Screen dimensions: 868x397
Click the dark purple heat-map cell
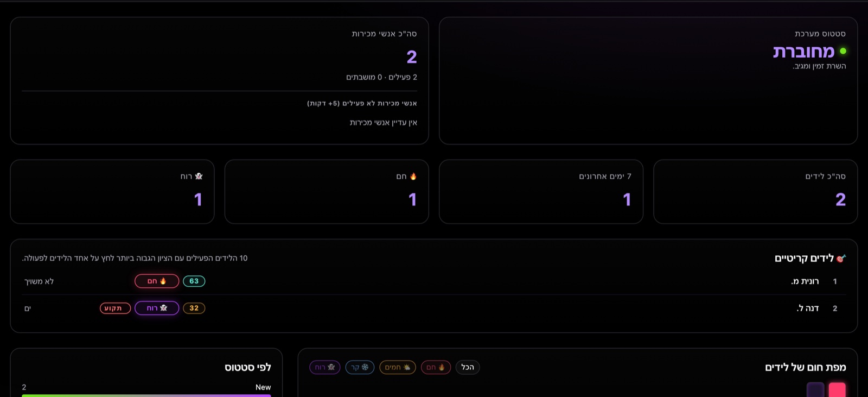point(815,389)
